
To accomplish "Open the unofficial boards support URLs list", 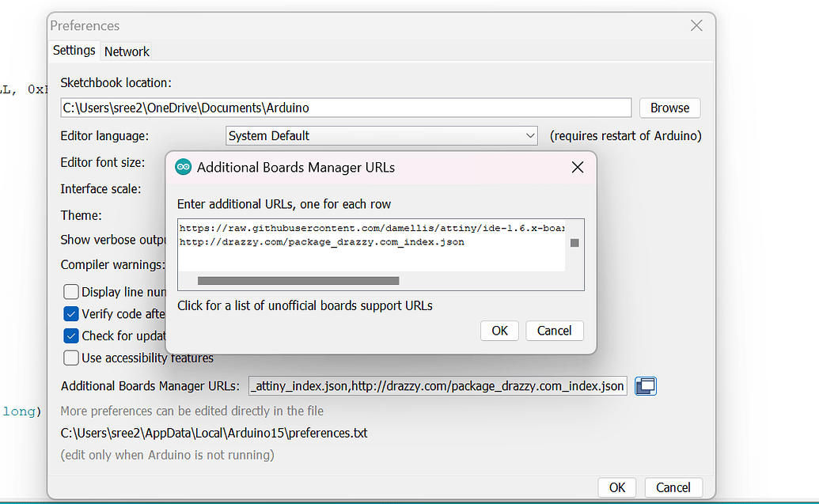I will (x=305, y=305).
